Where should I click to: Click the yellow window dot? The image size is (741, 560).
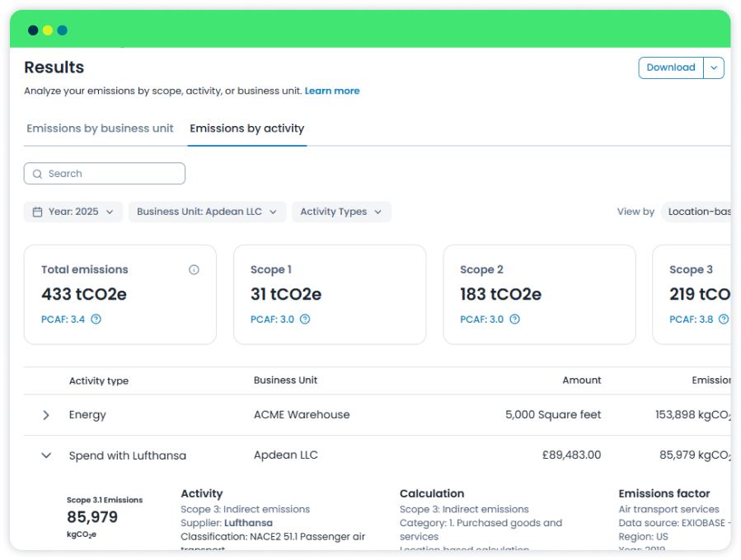coord(48,30)
